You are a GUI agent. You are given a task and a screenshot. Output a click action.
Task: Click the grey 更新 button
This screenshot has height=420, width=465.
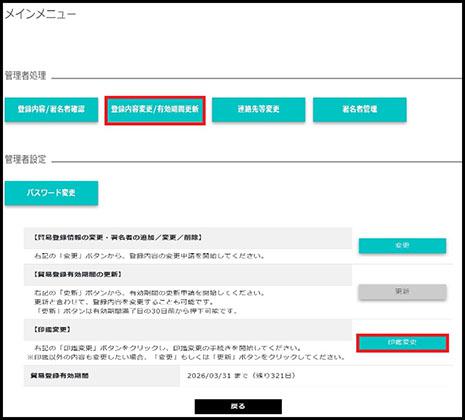pyautogui.click(x=402, y=292)
